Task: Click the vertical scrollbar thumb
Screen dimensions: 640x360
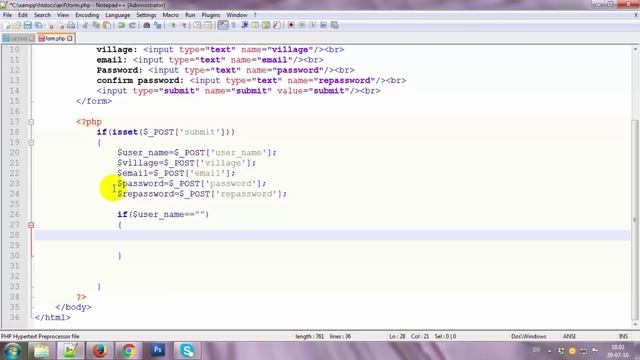Action: click(635, 220)
